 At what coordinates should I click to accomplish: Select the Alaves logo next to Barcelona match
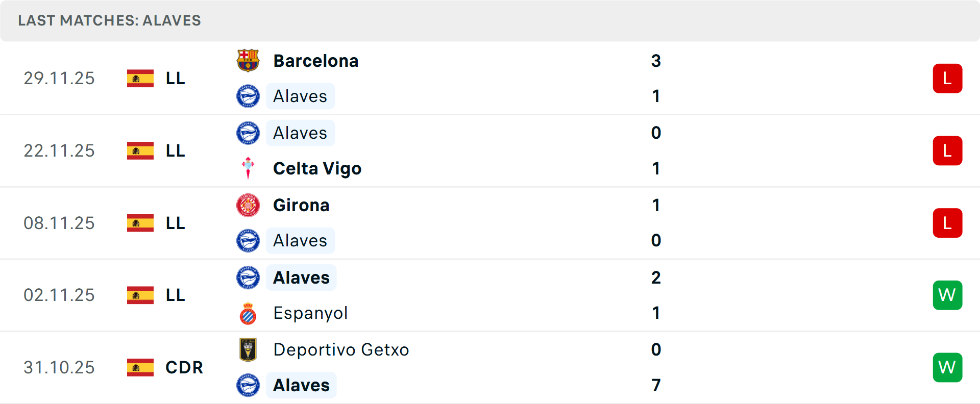pos(249,96)
